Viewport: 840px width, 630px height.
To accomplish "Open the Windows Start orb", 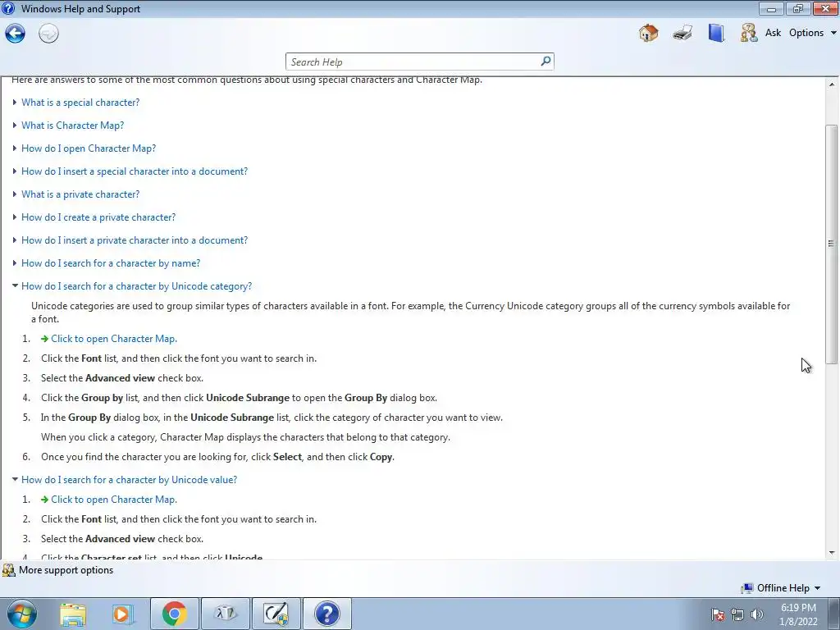I will pos(22,614).
